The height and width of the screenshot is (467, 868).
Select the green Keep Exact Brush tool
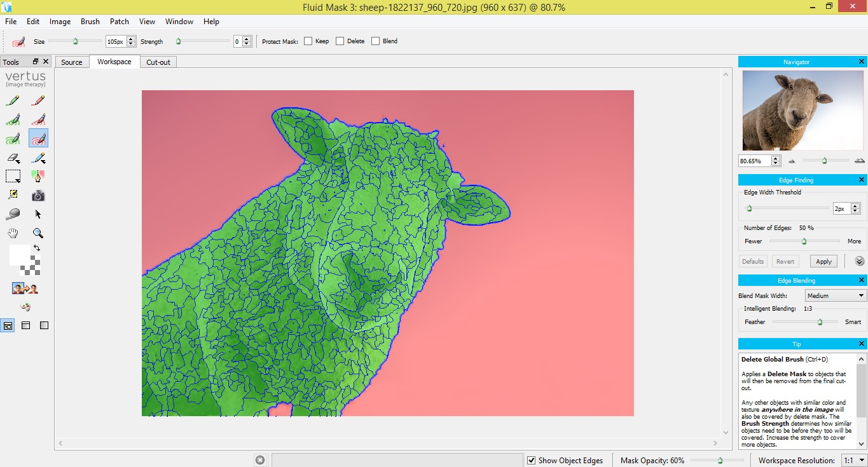(x=13, y=100)
